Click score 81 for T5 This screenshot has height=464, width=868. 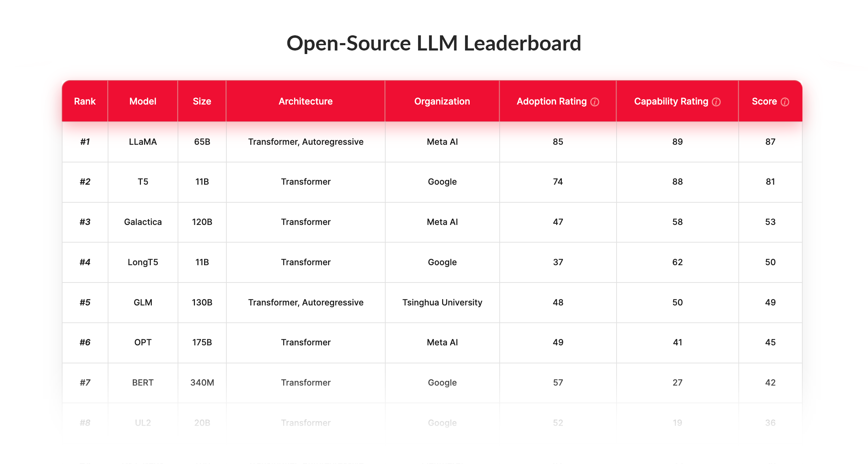pos(770,182)
